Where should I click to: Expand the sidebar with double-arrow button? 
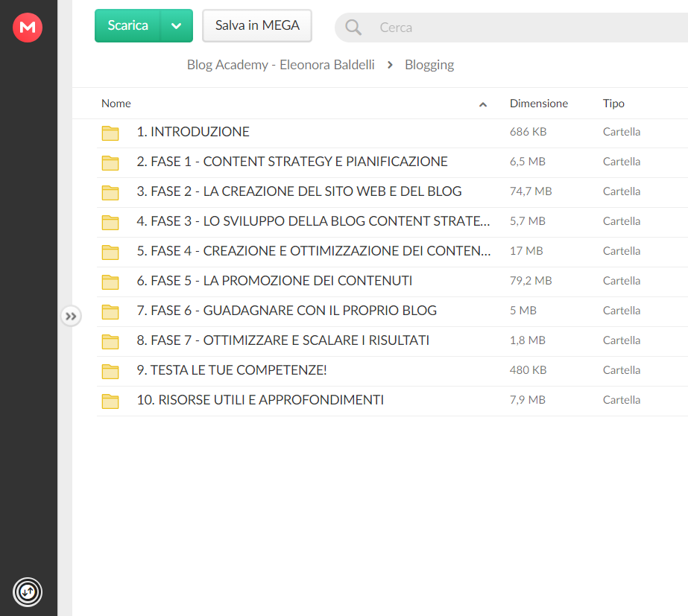(71, 316)
